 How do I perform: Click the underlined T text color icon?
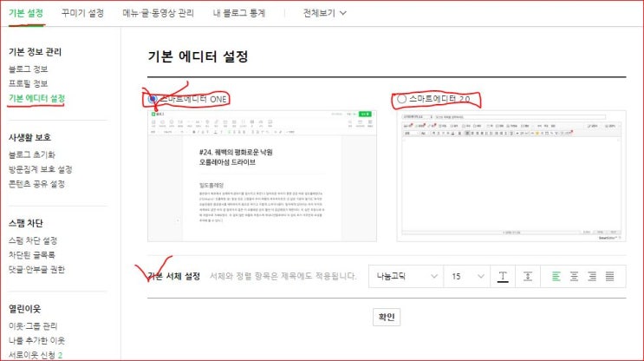[503, 276]
